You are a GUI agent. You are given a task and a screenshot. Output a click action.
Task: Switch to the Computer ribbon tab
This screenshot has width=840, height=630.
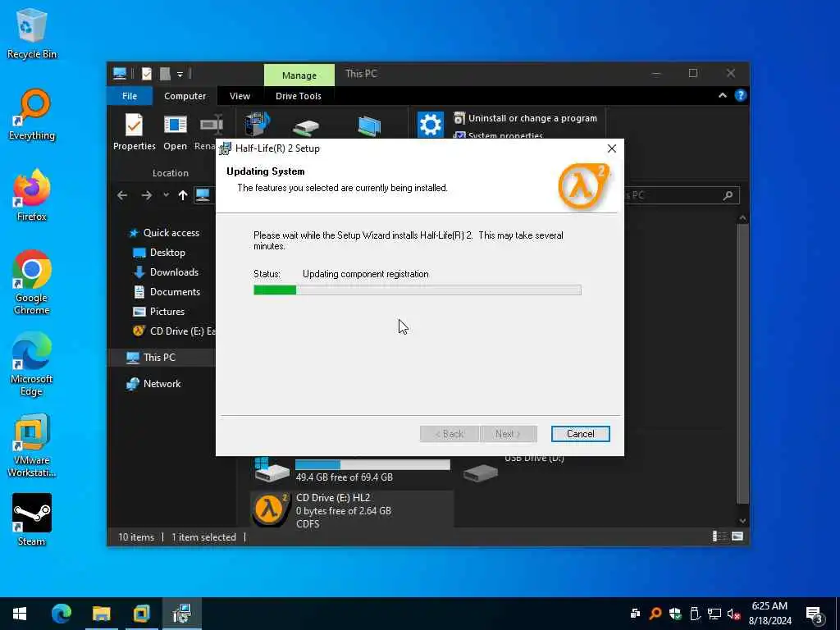185,96
